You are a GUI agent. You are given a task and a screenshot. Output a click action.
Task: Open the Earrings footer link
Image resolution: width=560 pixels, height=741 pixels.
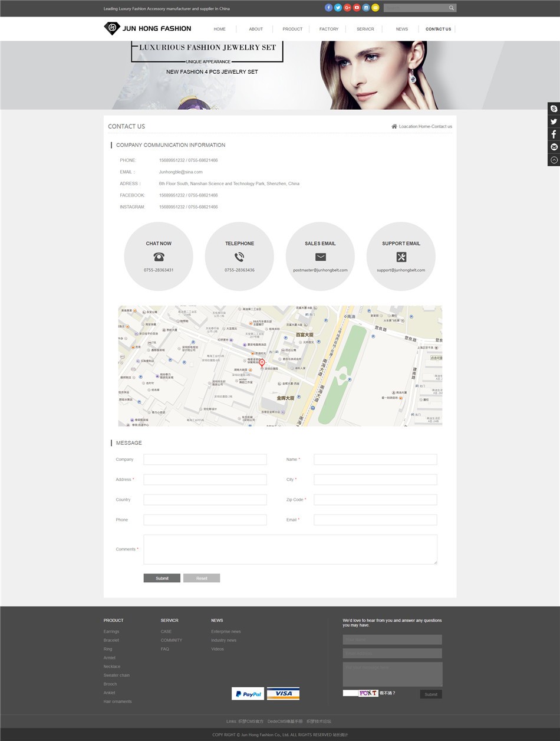[111, 631]
